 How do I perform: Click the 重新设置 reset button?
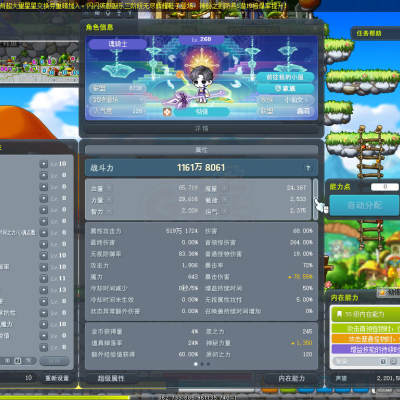(57, 378)
